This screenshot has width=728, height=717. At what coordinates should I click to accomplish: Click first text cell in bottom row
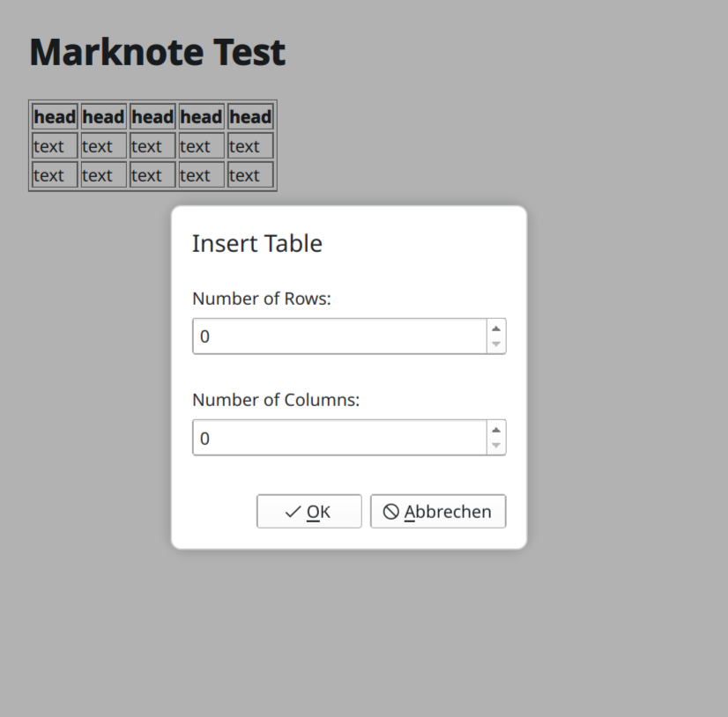[55, 175]
